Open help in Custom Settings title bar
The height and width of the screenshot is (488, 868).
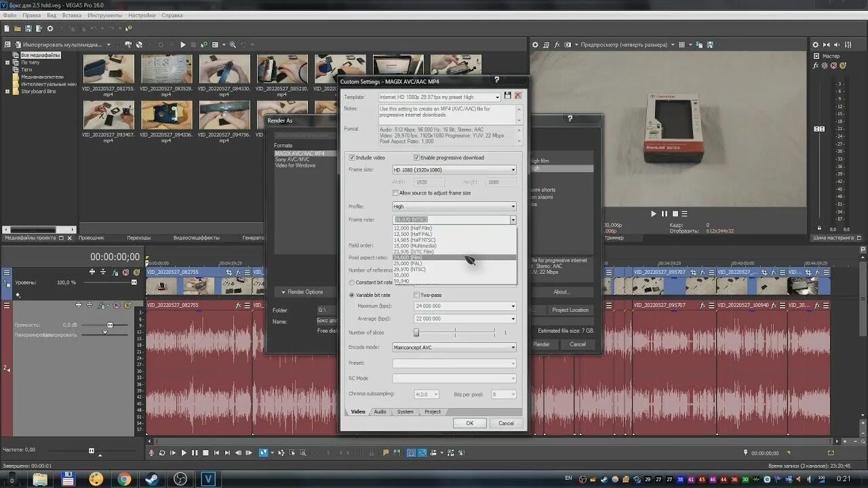click(x=496, y=81)
